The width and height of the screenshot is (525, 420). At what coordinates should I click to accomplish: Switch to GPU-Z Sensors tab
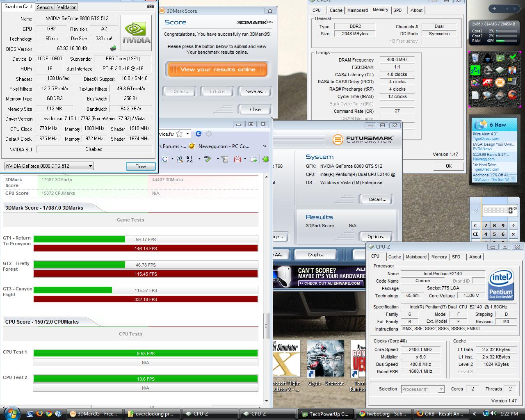pyautogui.click(x=45, y=7)
